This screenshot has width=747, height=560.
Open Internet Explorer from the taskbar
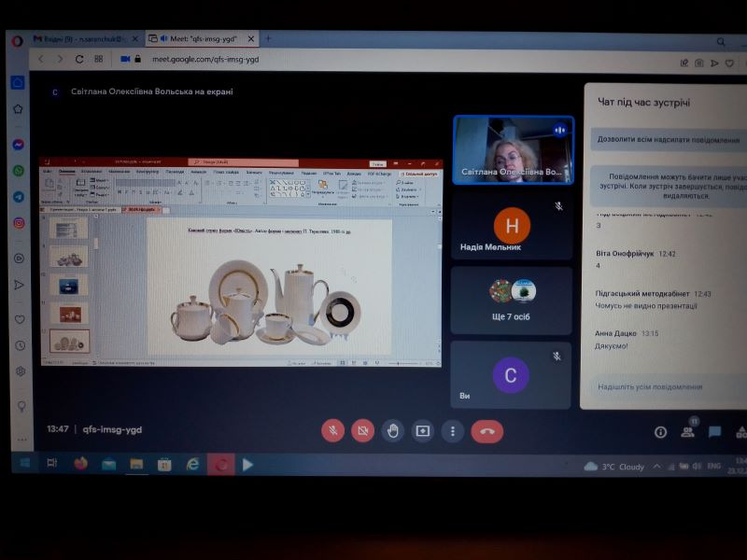click(x=192, y=464)
